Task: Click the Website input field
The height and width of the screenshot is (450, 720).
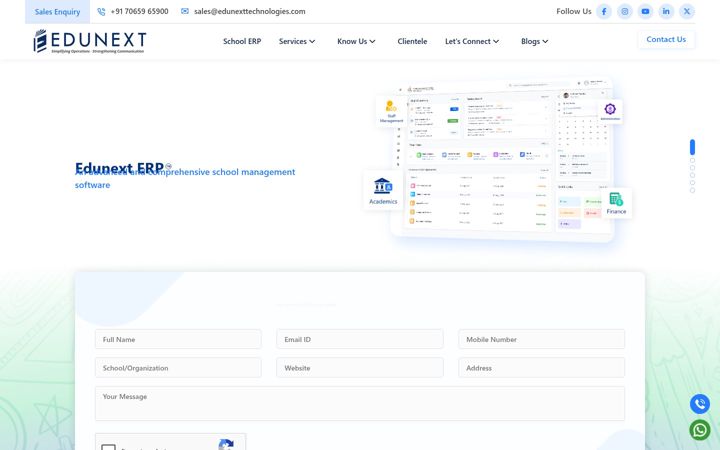Action: coord(360,368)
